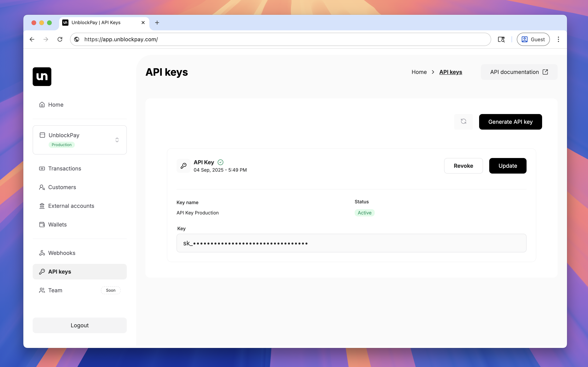The width and height of the screenshot is (588, 367).
Task: Click the masked sk_ key field
Action: point(351,243)
